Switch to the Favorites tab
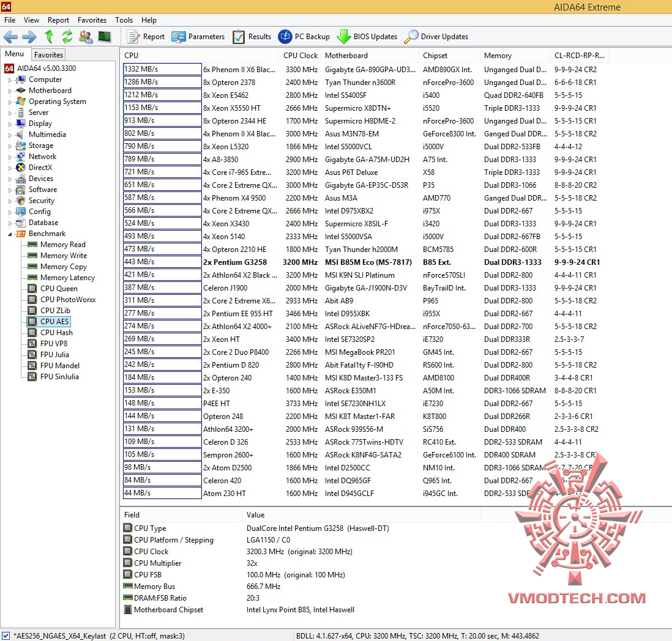 [49, 55]
